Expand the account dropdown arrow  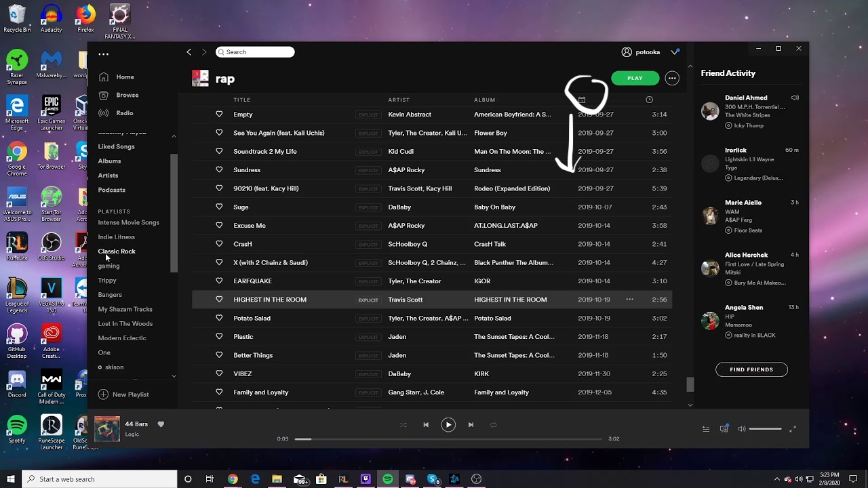click(675, 52)
